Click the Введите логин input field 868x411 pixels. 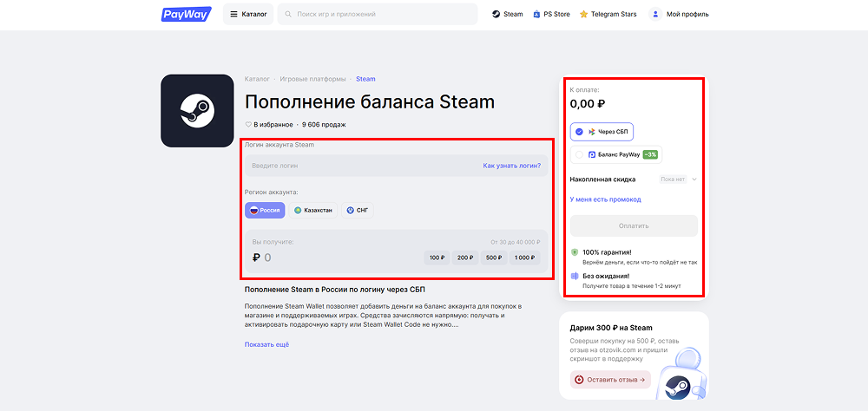tap(397, 166)
